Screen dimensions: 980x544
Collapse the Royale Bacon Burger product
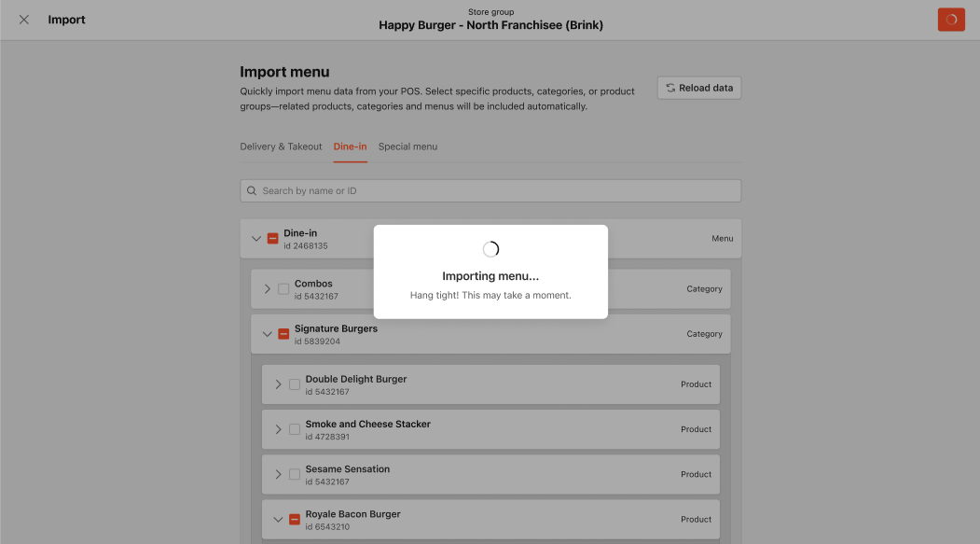click(278, 520)
